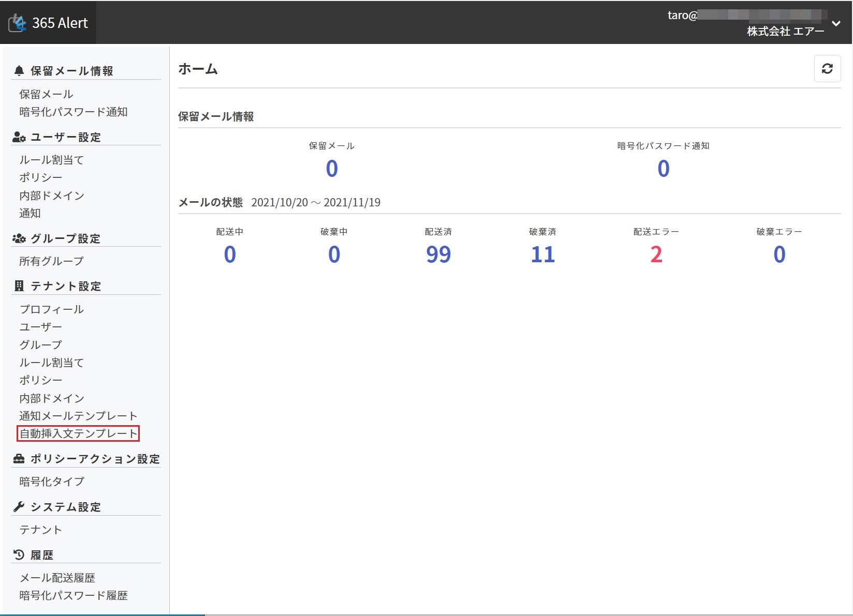This screenshot has height=616, width=853.
Task: Click the 破棄済 count of 11
Action: 542,254
